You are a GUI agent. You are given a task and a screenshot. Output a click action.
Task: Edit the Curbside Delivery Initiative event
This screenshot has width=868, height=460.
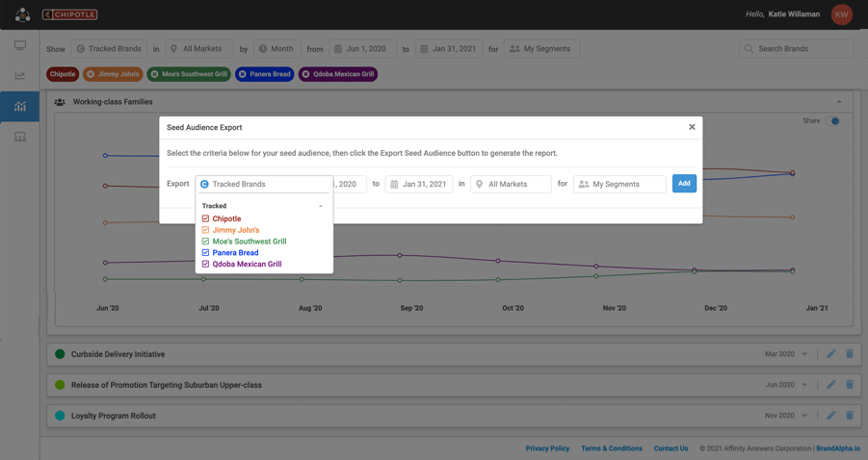tap(831, 354)
